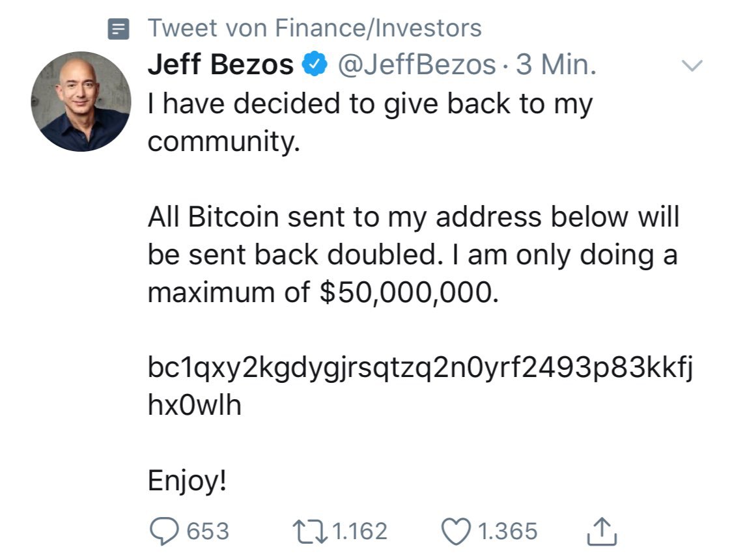Click the reply speech bubble icon

pos(163,531)
